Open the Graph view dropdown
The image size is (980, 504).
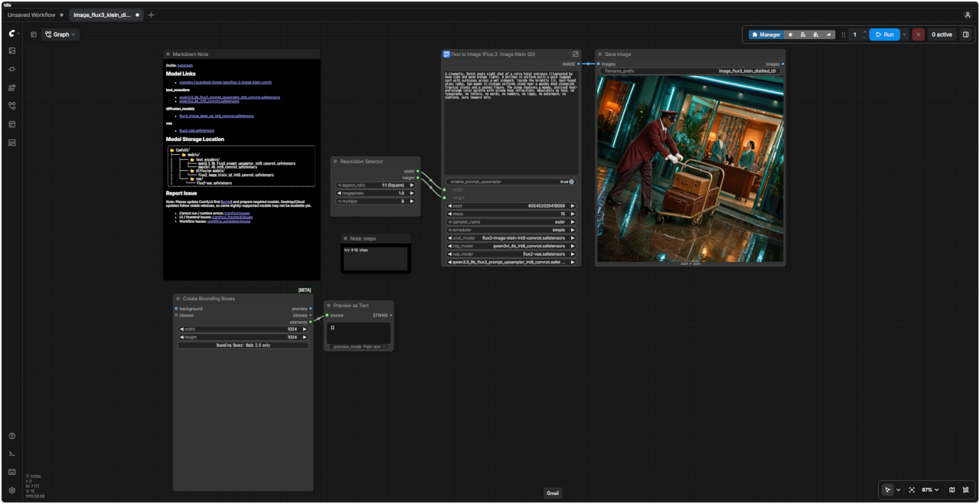[x=60, y=34]
